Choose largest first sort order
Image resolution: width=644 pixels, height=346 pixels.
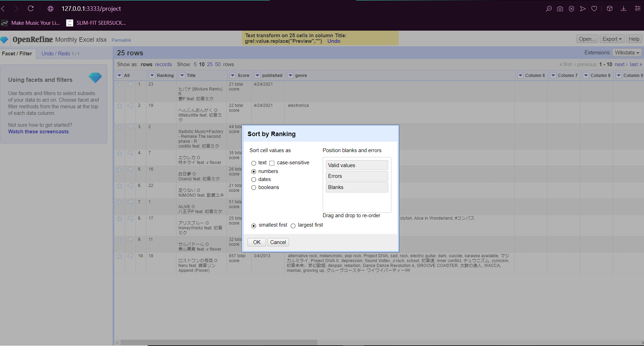(x=293, y=226)
